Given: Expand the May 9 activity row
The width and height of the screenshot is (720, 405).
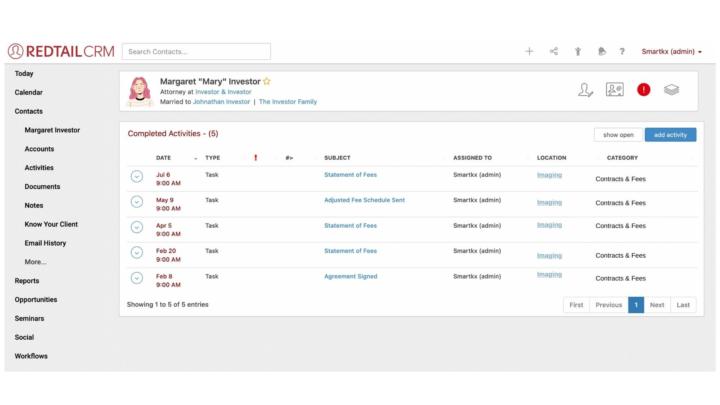Looking at the screenshot, I should pyautogui.click(x=136, y=202).
